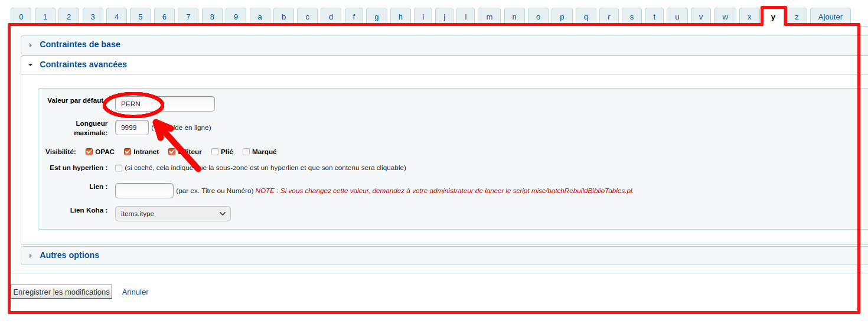Open subfield tab x
The width and height of the screenshot is (868, 333).
749,17
